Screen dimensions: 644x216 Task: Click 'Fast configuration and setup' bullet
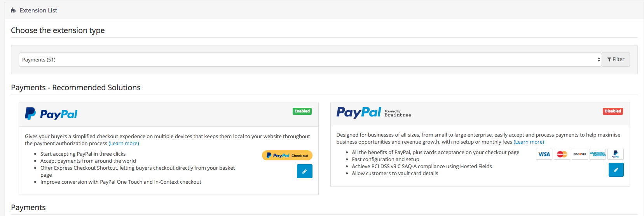point(386,159)
